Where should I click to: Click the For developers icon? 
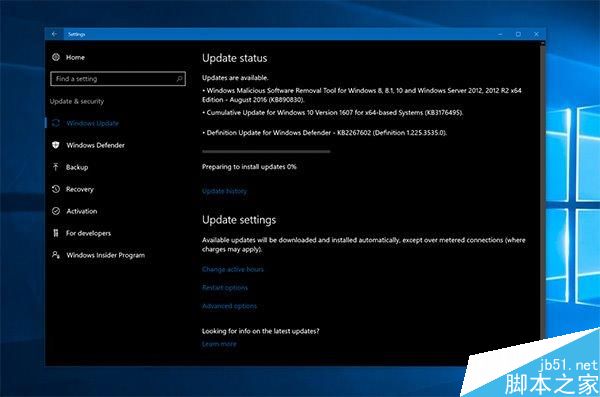point(56,233)
